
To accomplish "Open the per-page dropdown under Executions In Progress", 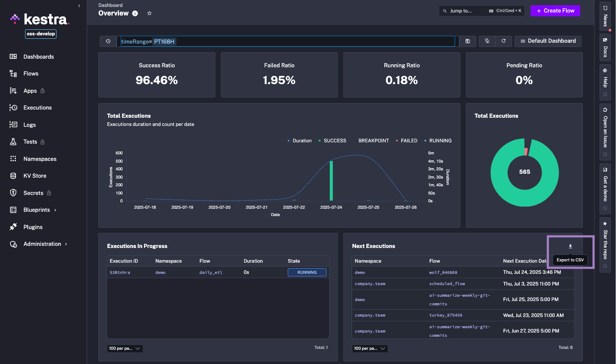I will click(125, 348).
